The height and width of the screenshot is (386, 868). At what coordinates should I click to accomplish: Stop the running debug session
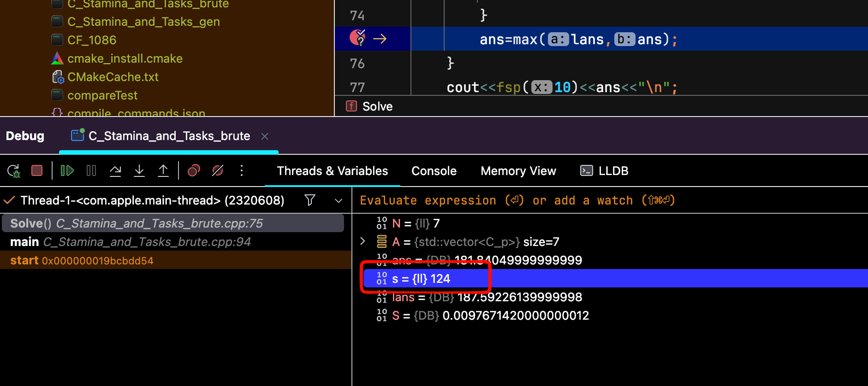[37, 171]
